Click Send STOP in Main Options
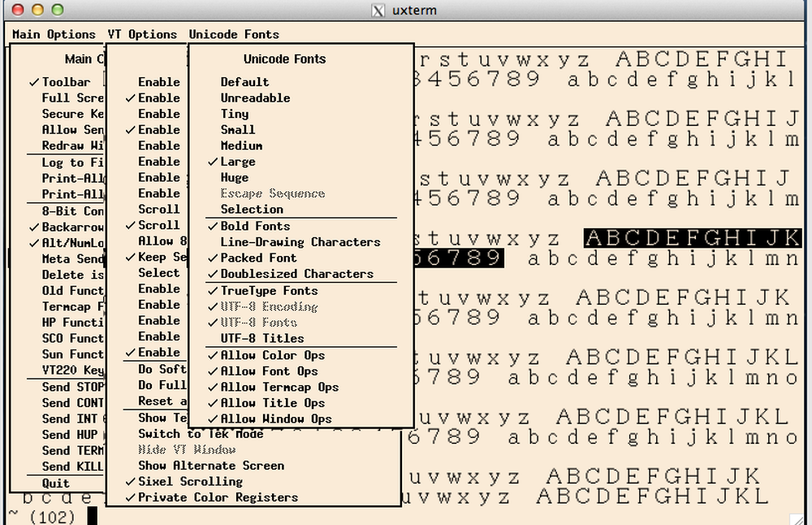Image resolution: width=812 pixels, height=525 pixels. point(72,387)
